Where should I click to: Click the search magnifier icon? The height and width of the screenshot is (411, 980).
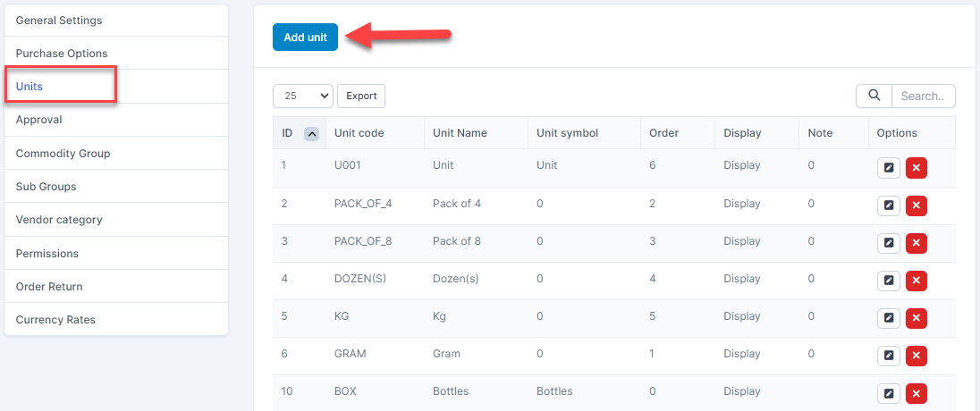coord(874,96)
